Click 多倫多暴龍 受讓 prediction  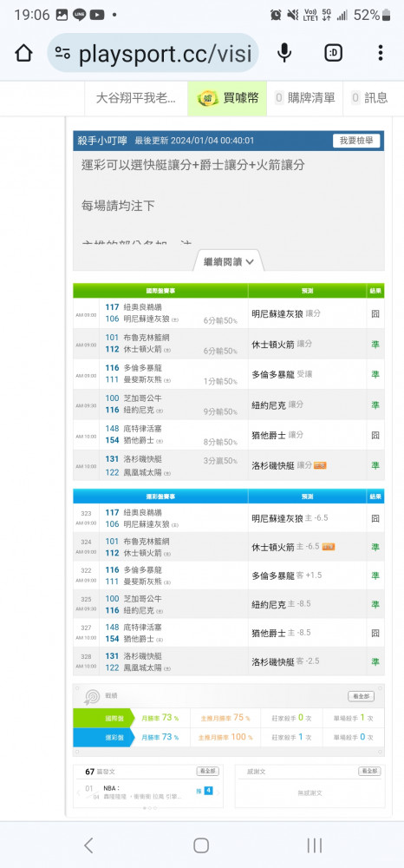click(282, 375)
